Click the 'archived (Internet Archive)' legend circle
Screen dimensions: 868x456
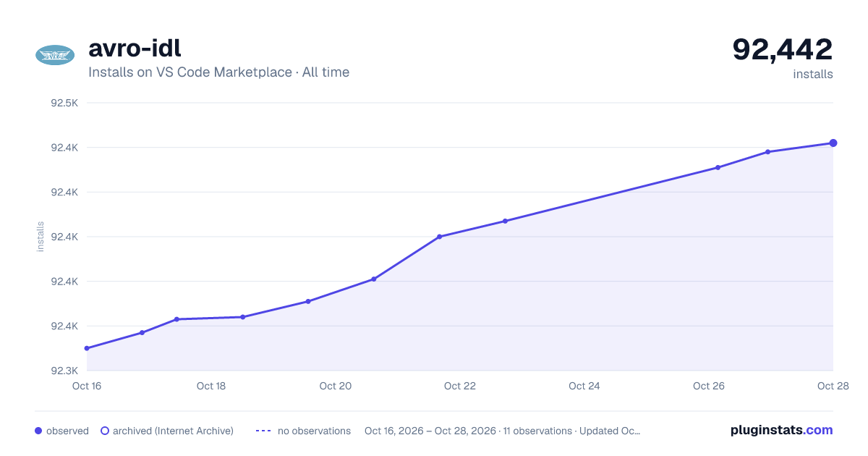pyautogui.click(x=105, y=431)
